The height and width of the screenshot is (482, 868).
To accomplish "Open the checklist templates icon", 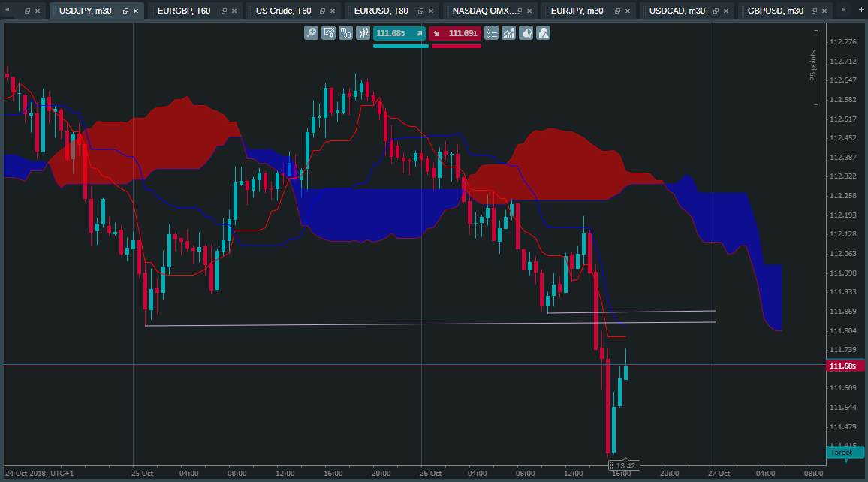I will pyautogui.click(x=491, y=33).
